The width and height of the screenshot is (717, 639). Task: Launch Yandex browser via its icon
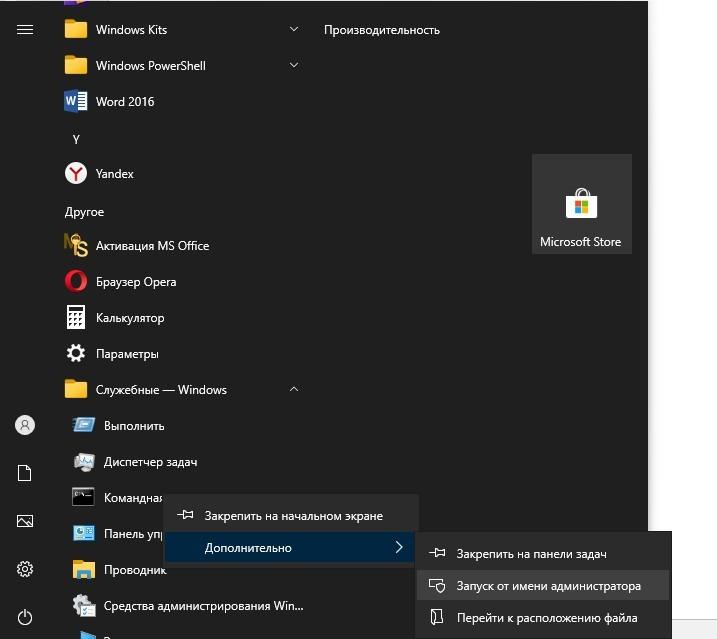click(76, 173)
